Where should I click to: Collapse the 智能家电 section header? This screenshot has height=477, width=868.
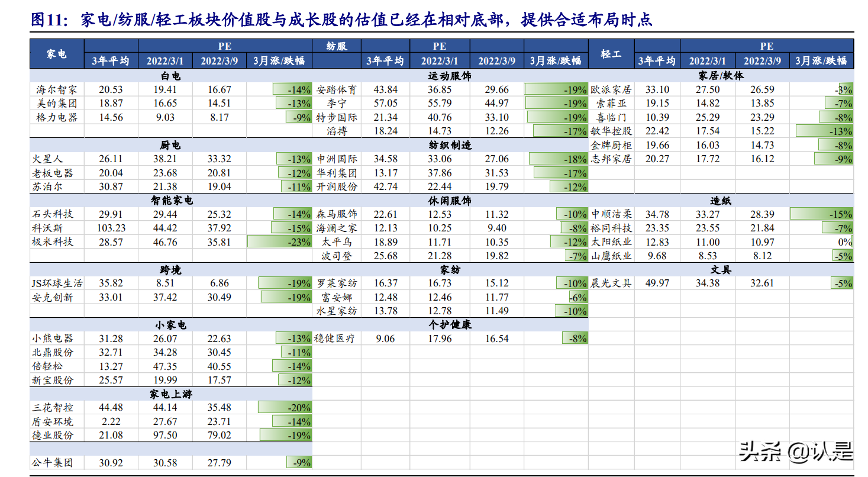171,200
